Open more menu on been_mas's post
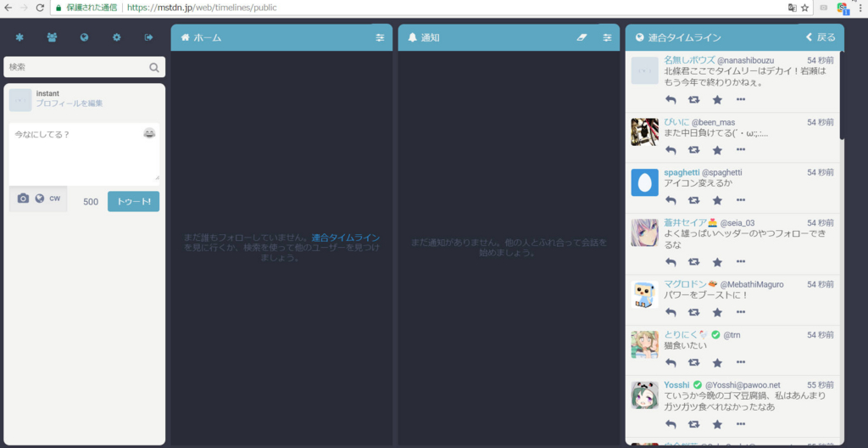The image size is (868, 448). pos(741,149)
